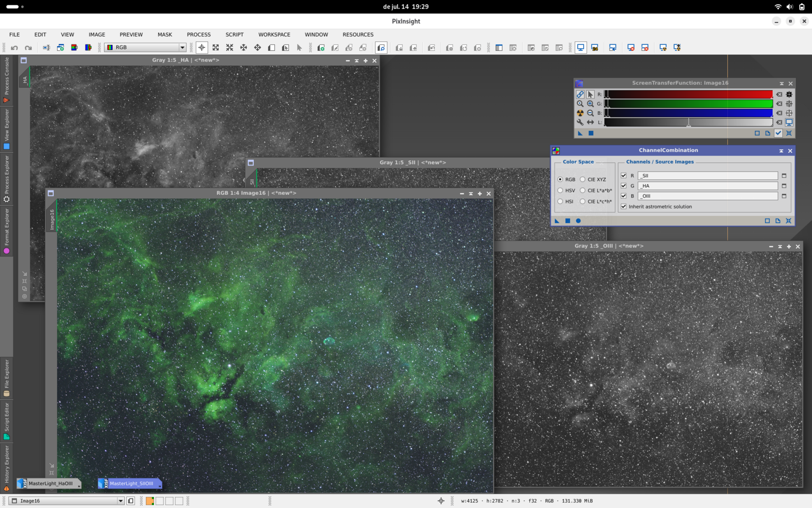Select the CIE L*c*h* color space radio
The image size is (812, 508).
point(583,202)
